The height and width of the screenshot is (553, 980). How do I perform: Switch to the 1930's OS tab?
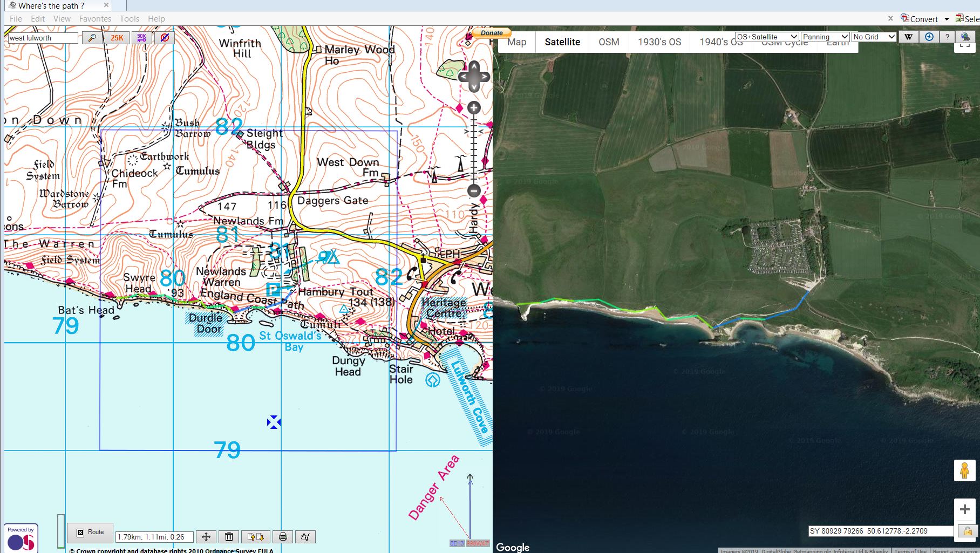[x=659, y=42]
